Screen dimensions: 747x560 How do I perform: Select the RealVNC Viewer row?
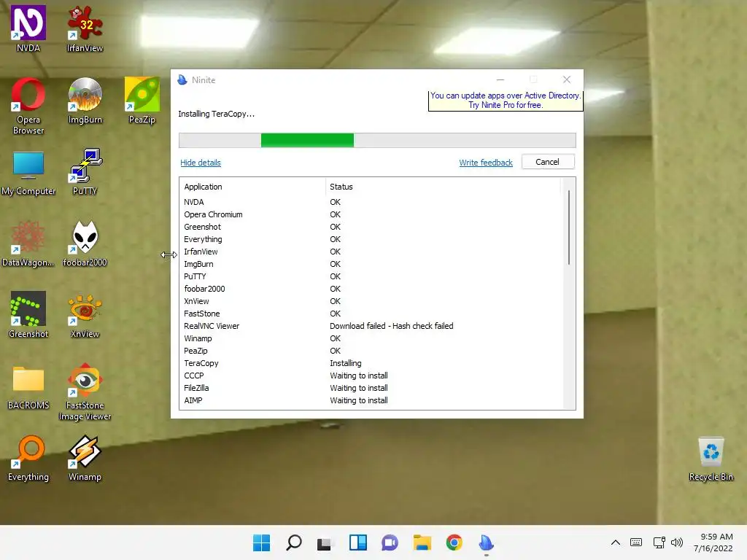tap(371, 326)
